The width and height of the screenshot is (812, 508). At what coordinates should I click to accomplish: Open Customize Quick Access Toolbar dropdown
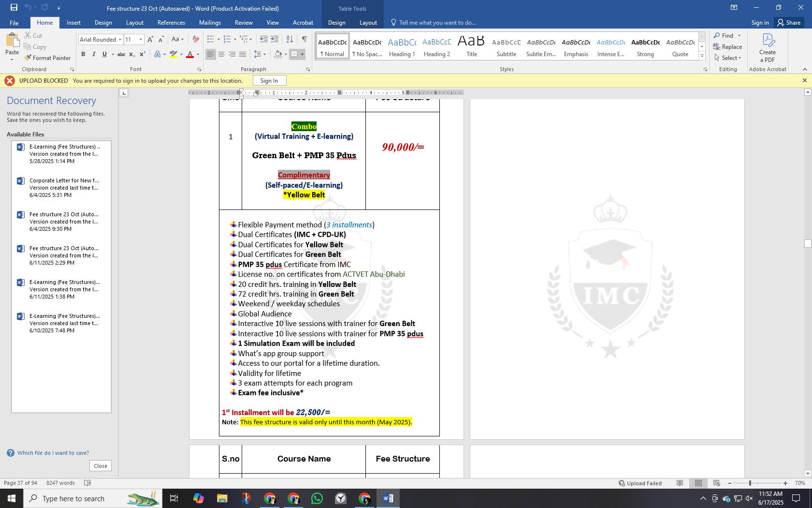click(58, 8)
